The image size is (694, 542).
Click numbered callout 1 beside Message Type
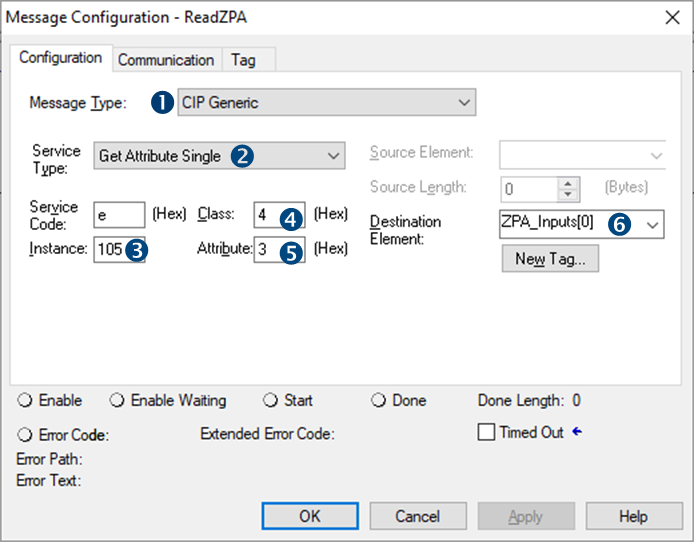162,102
